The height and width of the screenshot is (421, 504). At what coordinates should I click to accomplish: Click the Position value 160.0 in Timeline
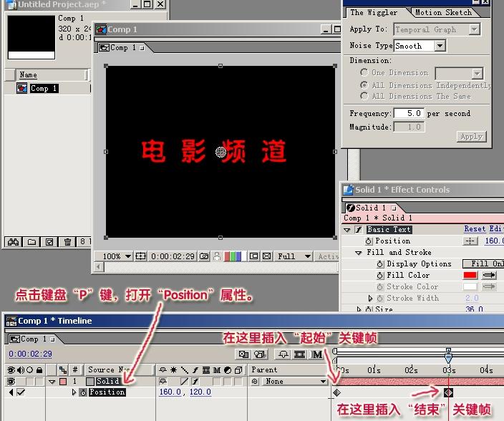(x=170, y=392)
